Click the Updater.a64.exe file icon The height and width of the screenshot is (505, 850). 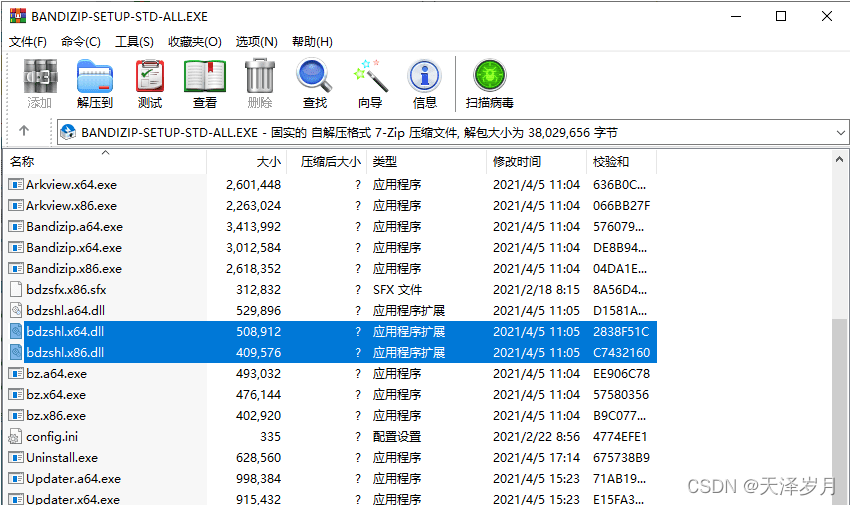tap(16, 479)
